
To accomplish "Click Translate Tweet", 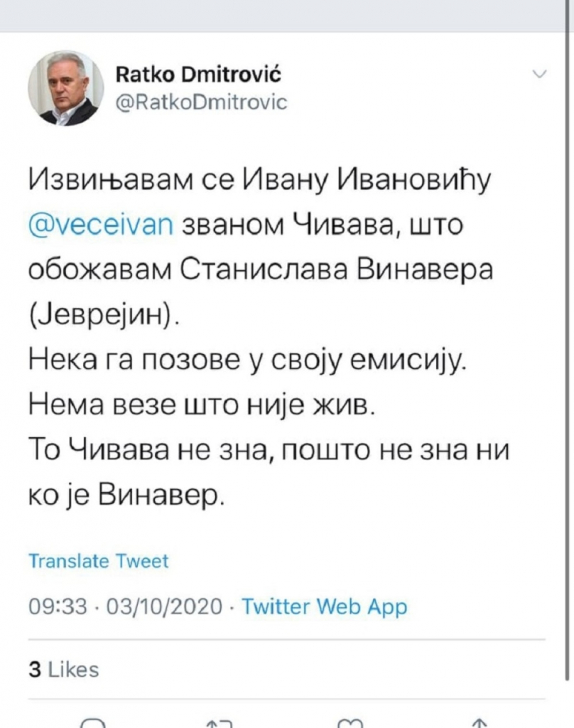I will (x=97, y=561).
